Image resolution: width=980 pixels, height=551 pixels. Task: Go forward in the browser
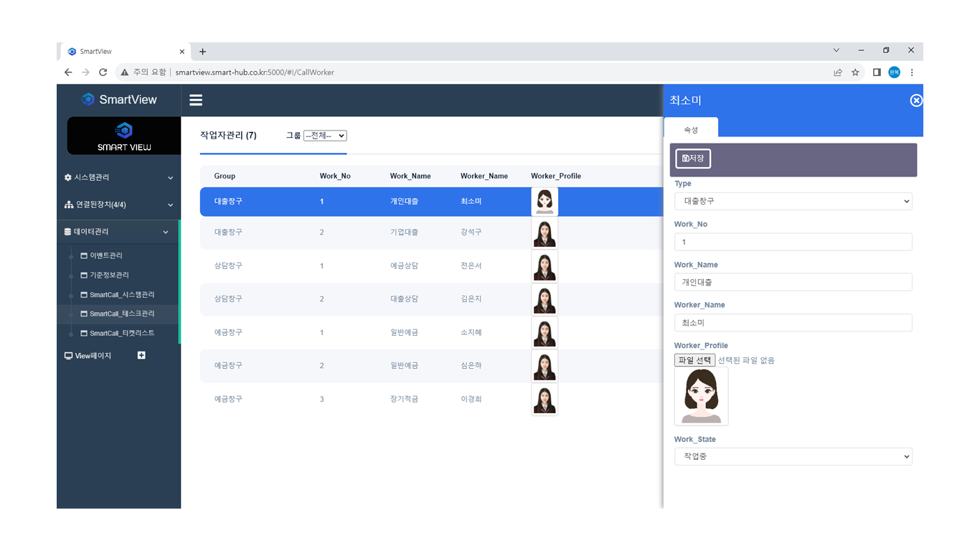(x=85, y=72)
